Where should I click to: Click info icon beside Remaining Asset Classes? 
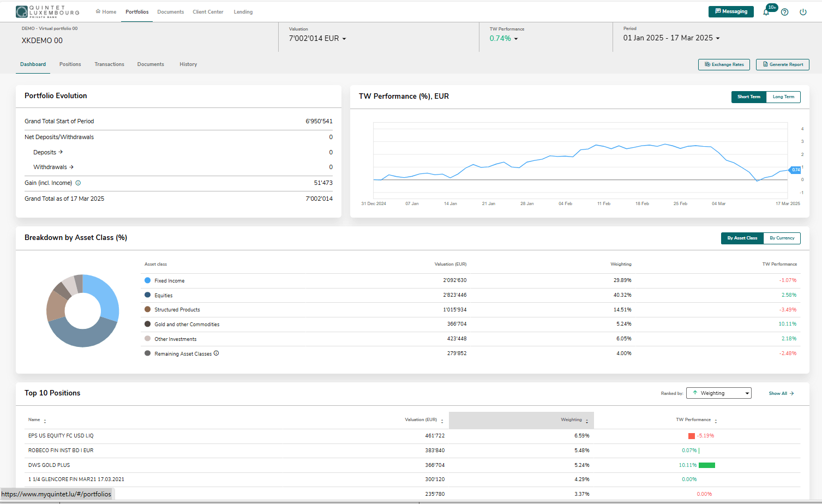(x=217, y=353)
